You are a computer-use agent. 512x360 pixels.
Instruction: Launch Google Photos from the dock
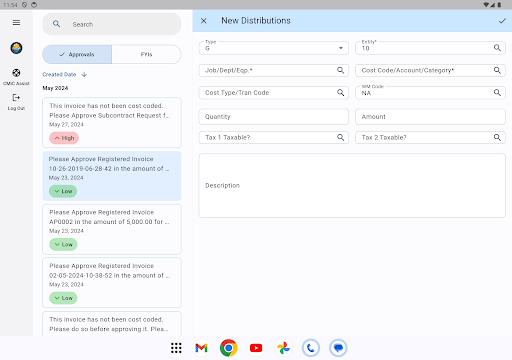(283, 348)
